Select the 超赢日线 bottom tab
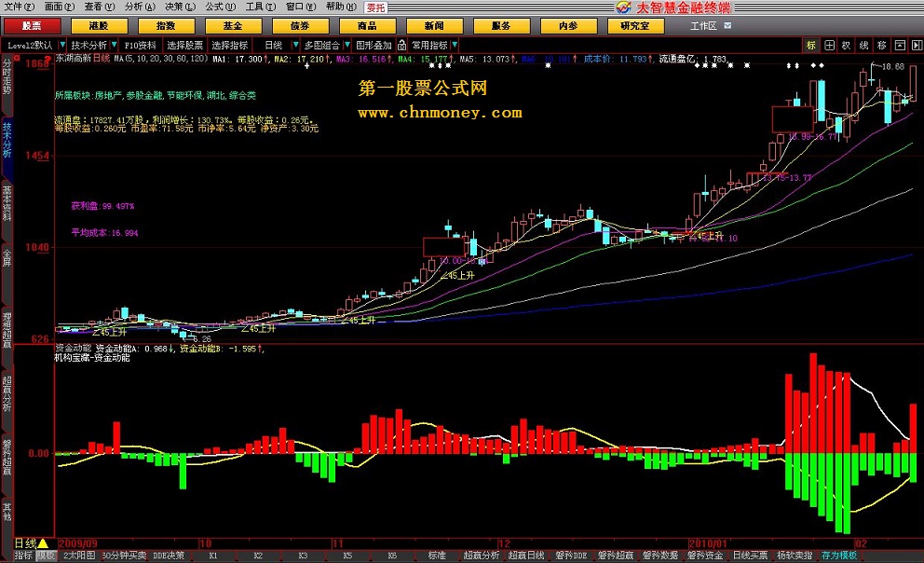 526,556
